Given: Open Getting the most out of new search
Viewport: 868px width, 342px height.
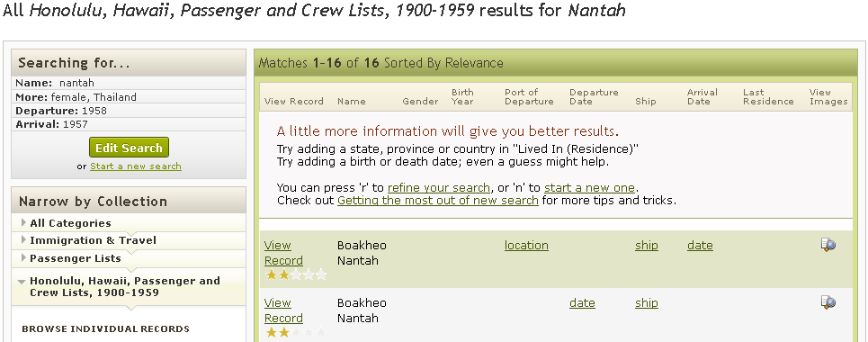Looking at the screenshot, I should pyautogui.click(x=438, y=200).
